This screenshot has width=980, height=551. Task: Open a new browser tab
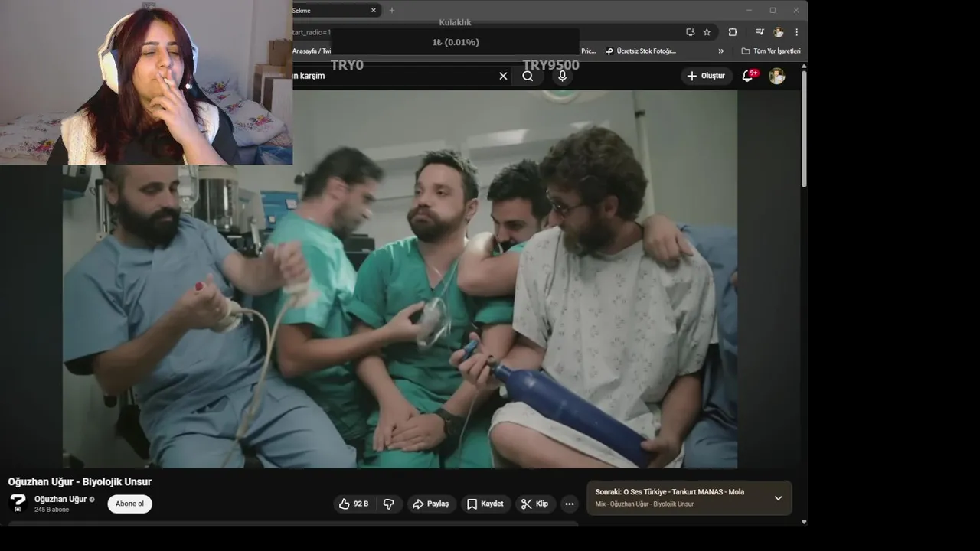point(392,11)
